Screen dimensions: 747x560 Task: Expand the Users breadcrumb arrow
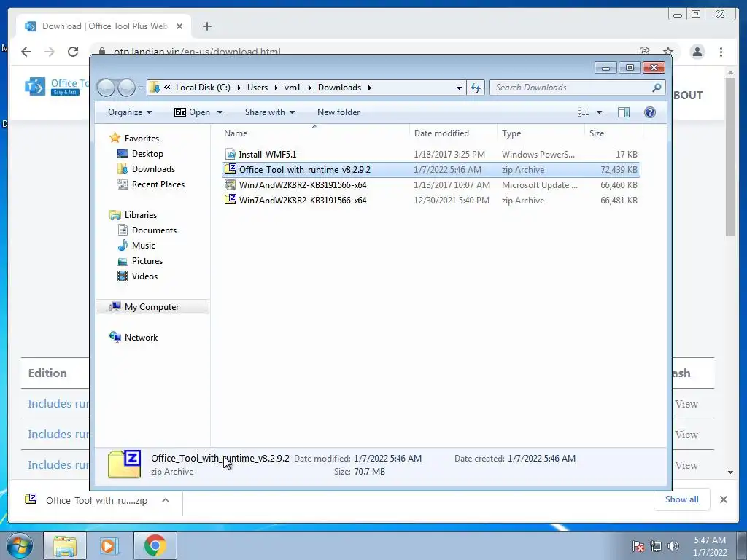pyautogui.click(x=276, y=87)
